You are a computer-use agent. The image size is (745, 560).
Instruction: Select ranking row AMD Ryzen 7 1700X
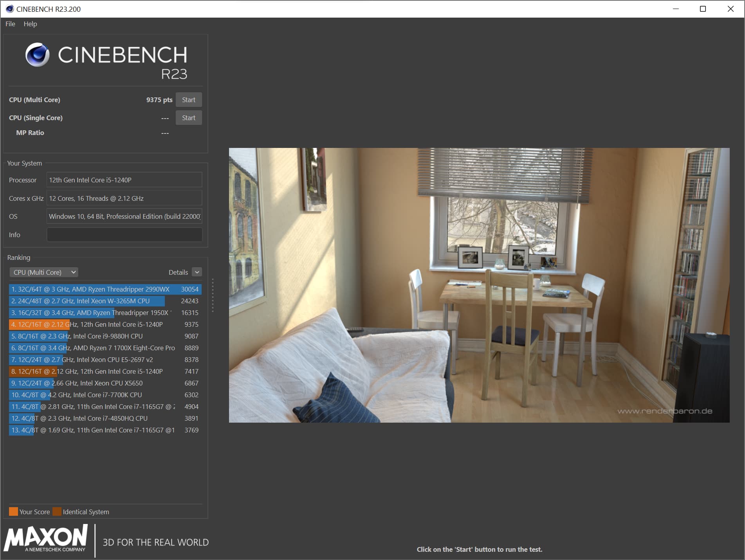[105, 348]
